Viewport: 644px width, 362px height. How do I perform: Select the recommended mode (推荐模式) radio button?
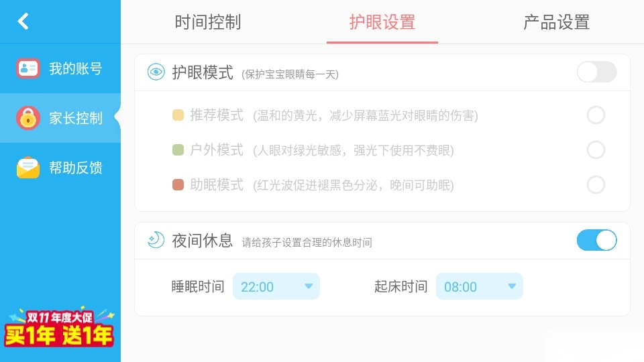(596, 115)
